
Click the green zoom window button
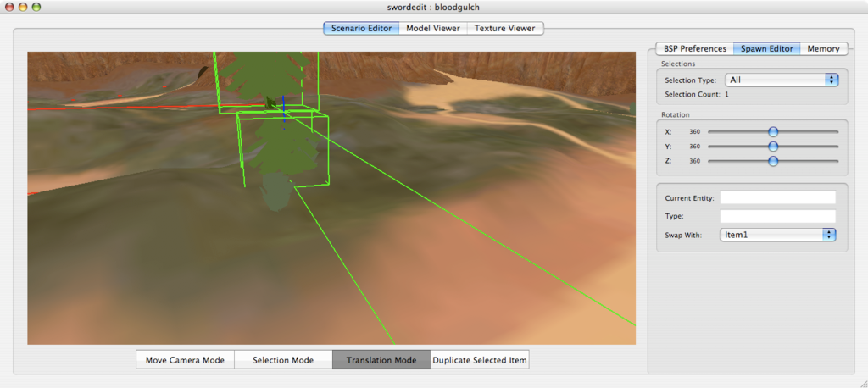[x=36, y=7]
